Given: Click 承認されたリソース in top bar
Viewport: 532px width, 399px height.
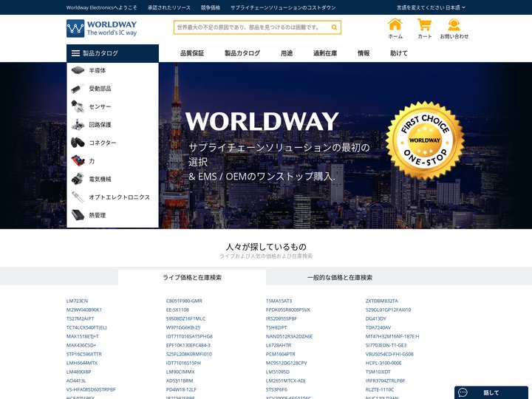Looking at the screenshot, I should 169,7.
